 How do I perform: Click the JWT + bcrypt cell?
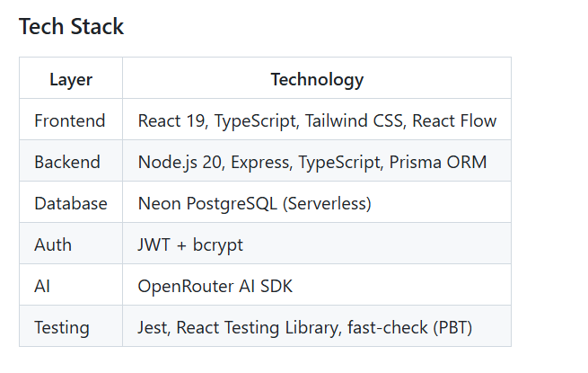click(x=189, y=244)
